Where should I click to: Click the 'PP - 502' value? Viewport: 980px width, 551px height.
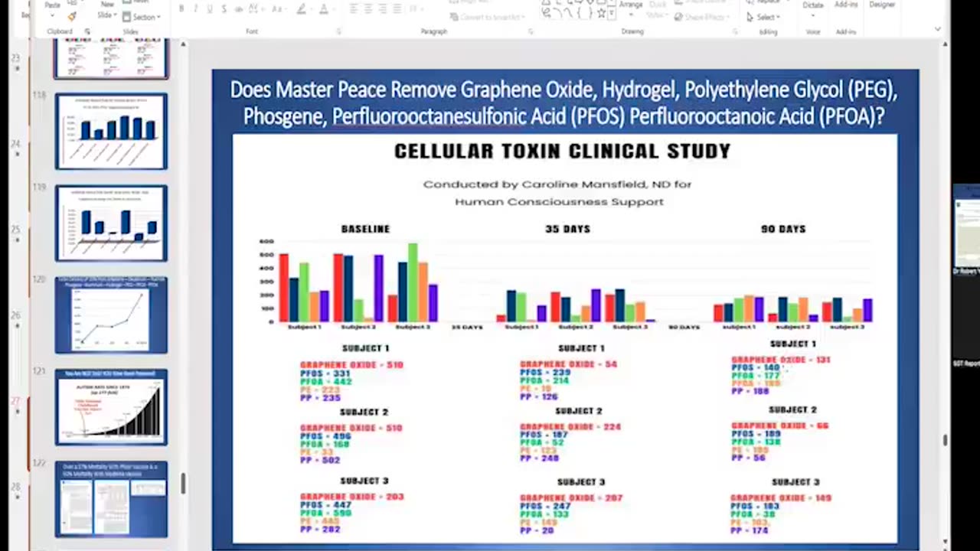[320, 461]
